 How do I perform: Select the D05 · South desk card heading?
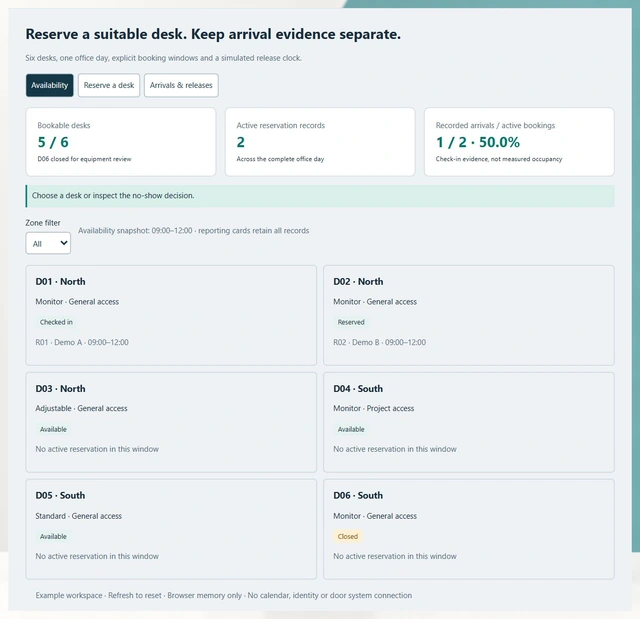(x=60, y=495)
